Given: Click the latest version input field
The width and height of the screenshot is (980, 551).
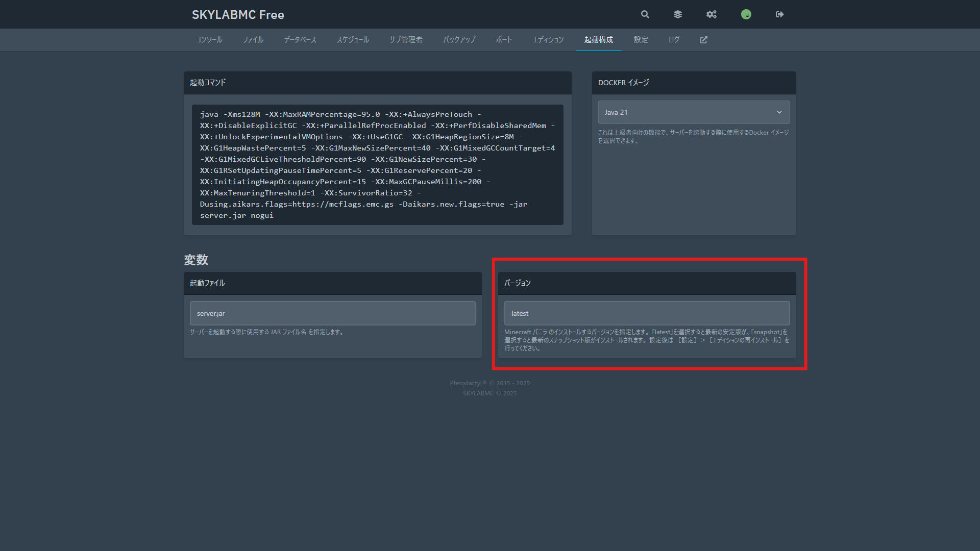Looking at the screenshot, I should (x=647, y=313).
